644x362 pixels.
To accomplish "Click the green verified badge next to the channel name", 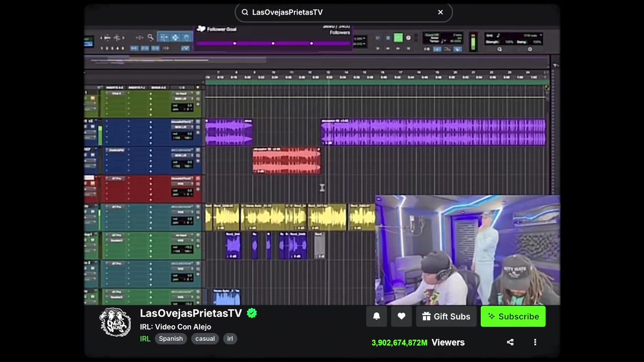I will pos(252,313).
